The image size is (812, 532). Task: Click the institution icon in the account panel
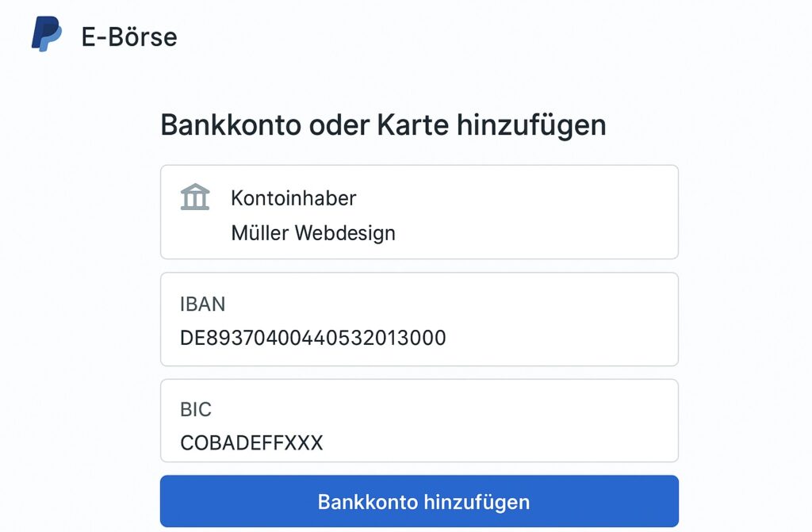(195, 197)
